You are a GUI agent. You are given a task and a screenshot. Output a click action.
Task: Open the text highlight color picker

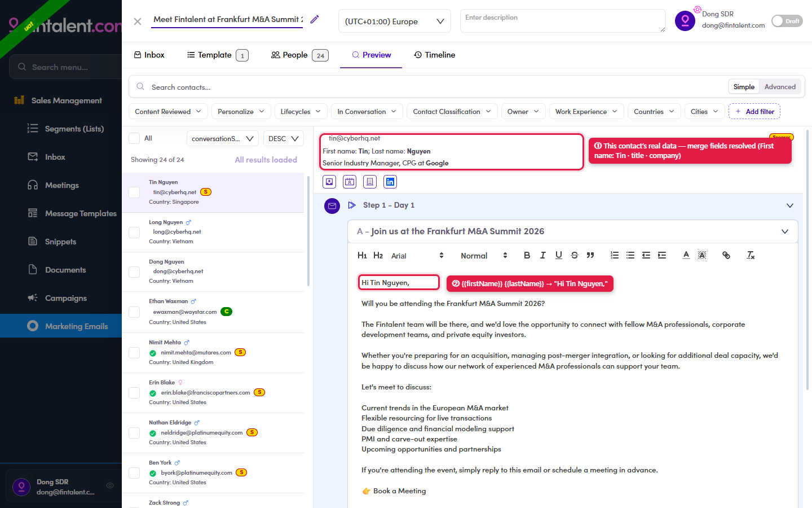(x=701, y=255)
